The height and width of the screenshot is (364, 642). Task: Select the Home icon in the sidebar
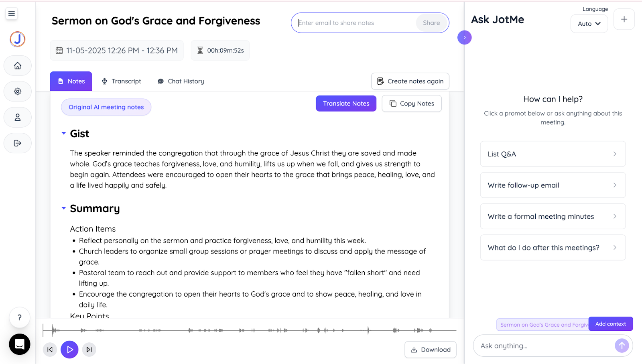pyautogui.click(x=17, y=65)
